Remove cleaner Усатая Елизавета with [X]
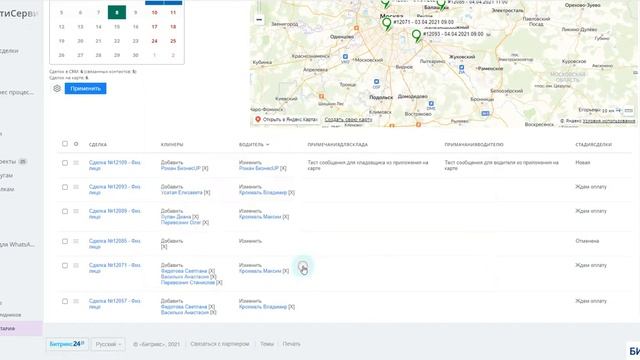This screenshot has height=360, width=640. (207, 193)
